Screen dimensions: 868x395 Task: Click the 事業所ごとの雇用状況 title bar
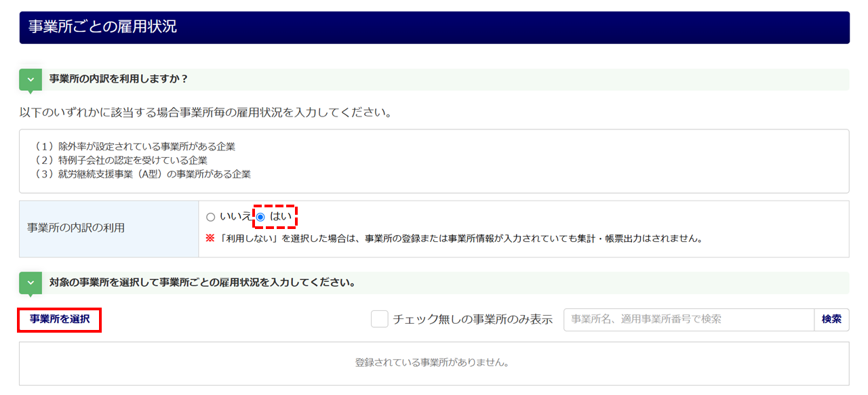tap(434, 27)
